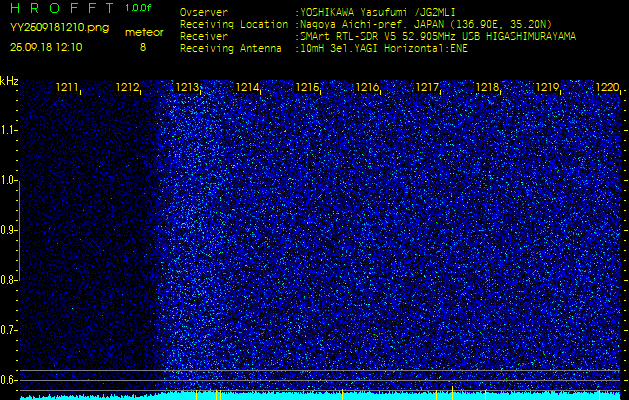
Task: Click the file name YY2509181210.png
Action: [x=59, y=27]
